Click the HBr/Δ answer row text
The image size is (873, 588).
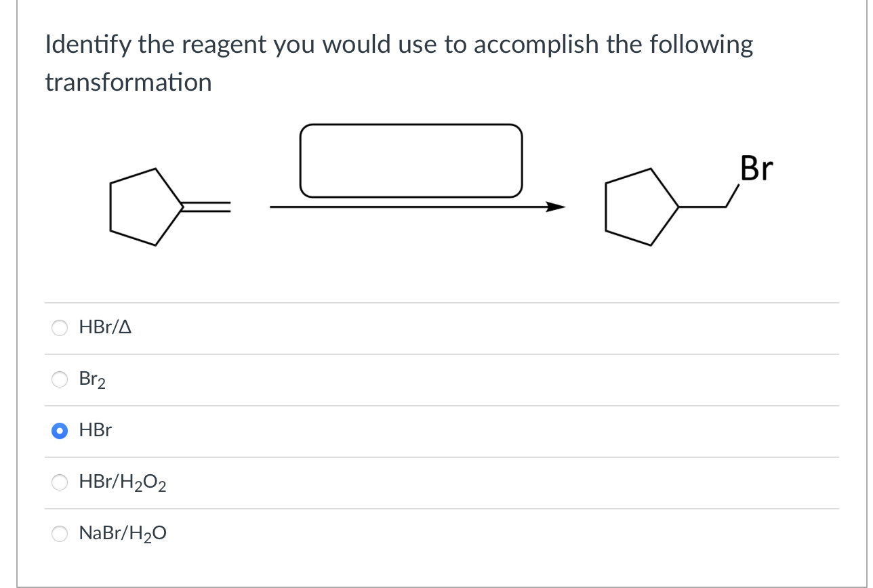(105, 328)
